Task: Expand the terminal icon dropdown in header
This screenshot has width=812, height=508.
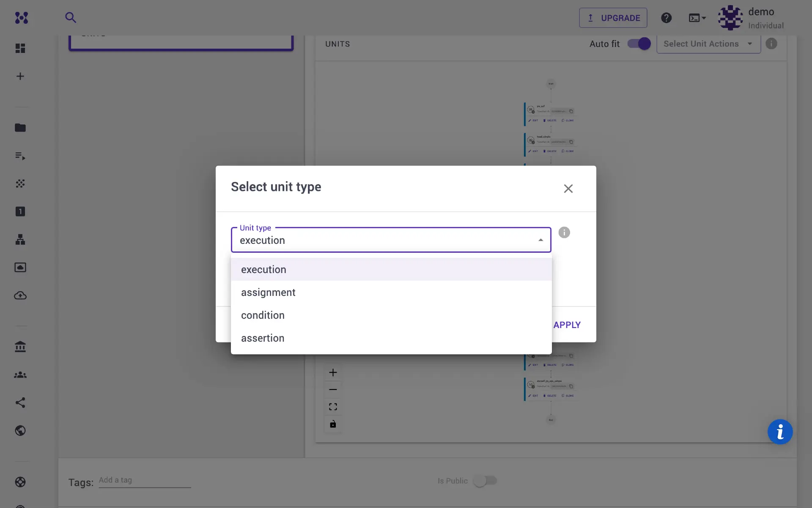Action: click(697, 18)
